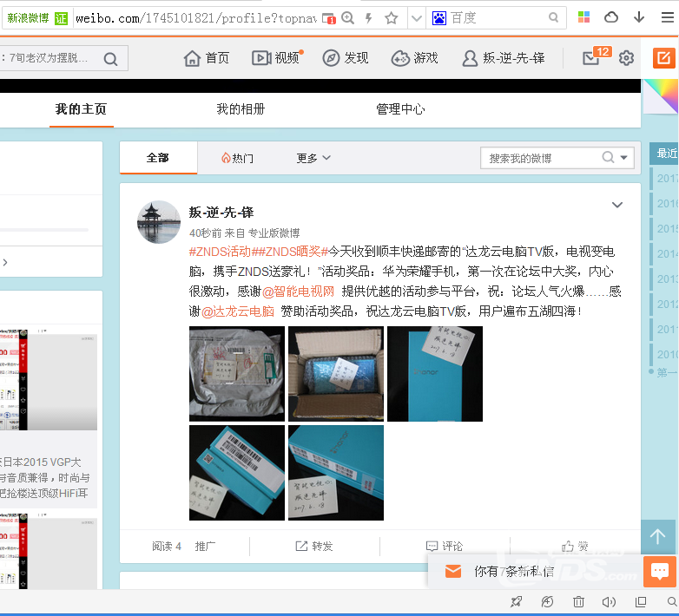Open the 发现 discover page
The width and height of the screenshot is (679, 616).
point(345,58)
